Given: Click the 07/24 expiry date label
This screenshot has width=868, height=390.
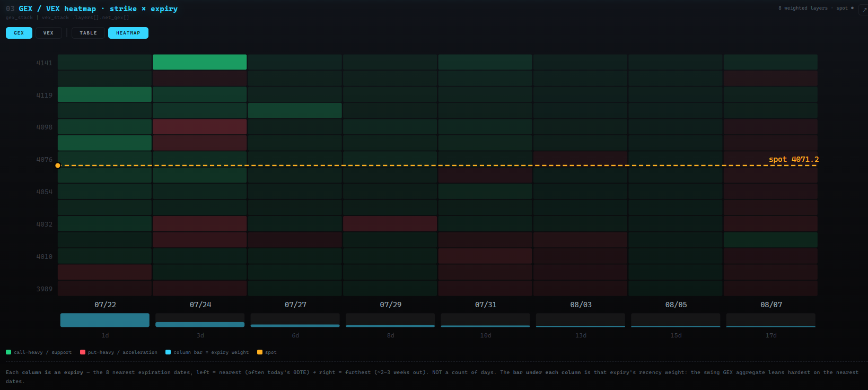Looking at the screenshot, I should 200,305.
